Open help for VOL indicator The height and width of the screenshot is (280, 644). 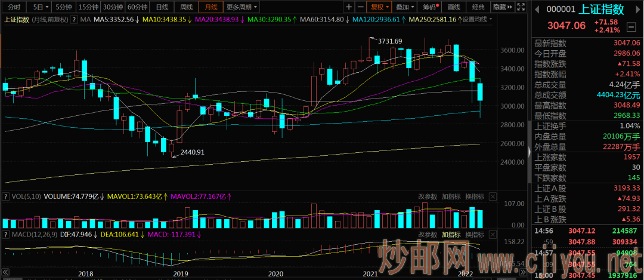click(5, 196)
